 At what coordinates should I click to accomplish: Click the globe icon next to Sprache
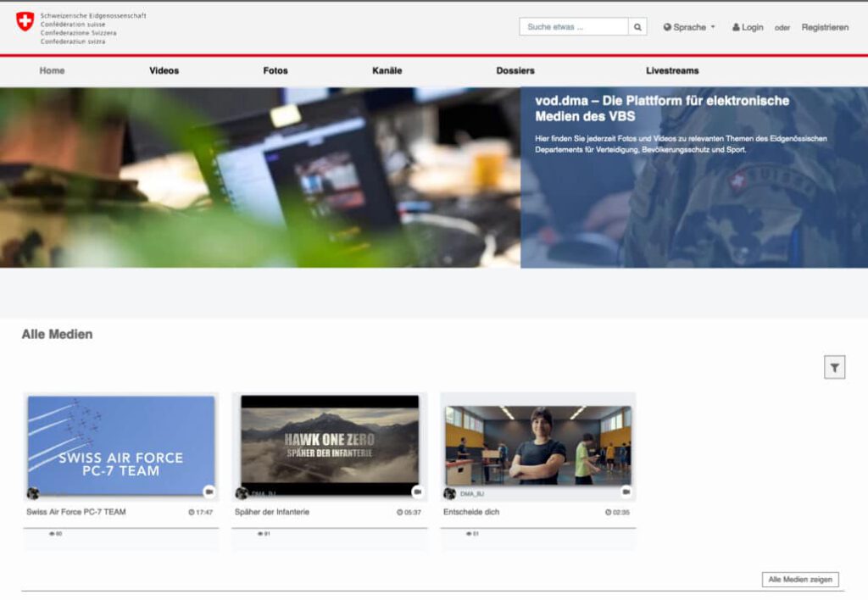pyautogui.click(x=667, y=26)
